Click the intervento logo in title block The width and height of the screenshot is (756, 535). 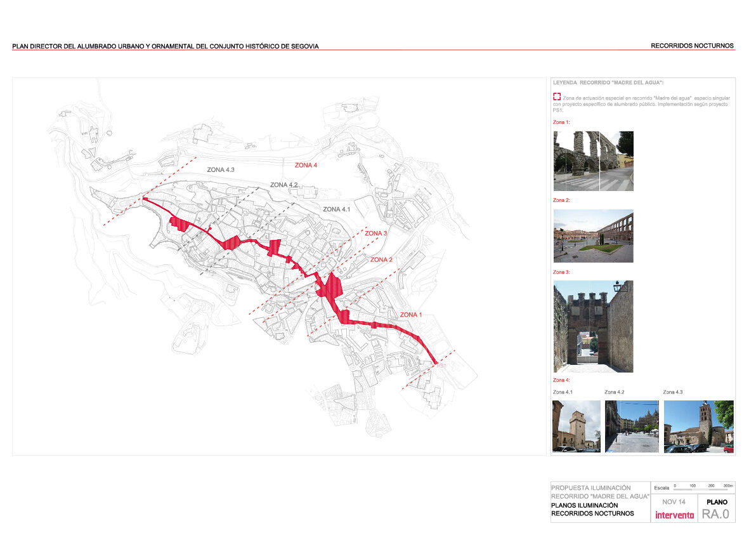pos(674,515)
